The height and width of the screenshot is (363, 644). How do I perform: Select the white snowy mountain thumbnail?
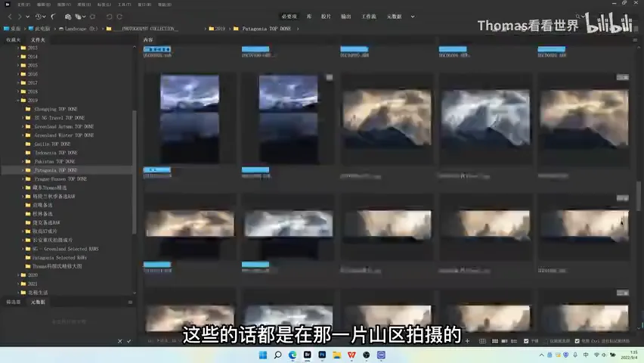point(485,119)
